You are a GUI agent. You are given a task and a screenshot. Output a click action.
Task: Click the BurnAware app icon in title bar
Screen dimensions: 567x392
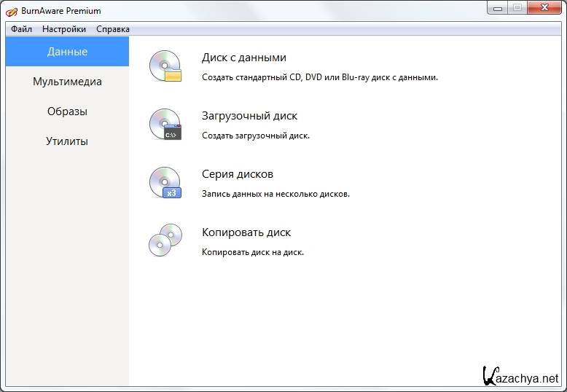click(x=12, y=11)
